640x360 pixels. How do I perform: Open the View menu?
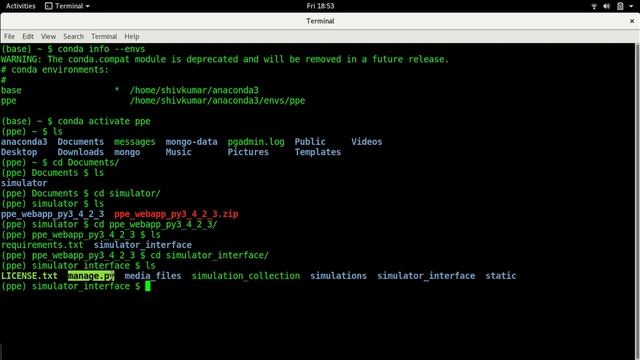(48, 36)
